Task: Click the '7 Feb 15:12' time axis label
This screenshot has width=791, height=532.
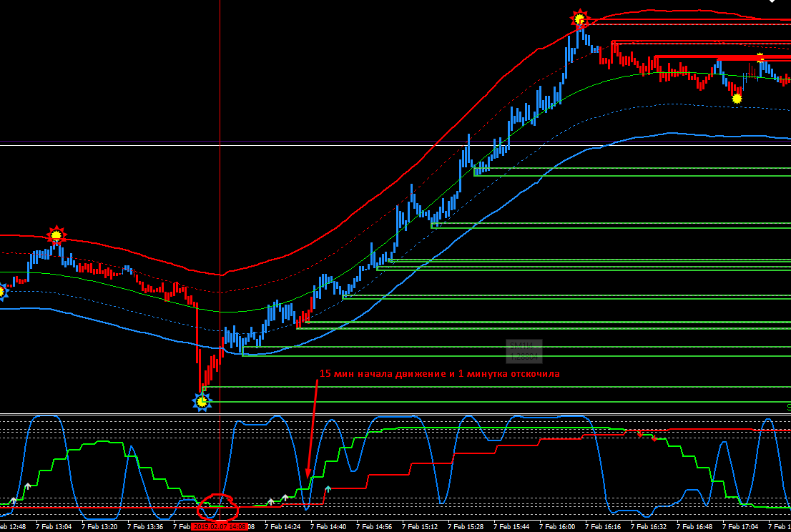Action: [420, 526]
